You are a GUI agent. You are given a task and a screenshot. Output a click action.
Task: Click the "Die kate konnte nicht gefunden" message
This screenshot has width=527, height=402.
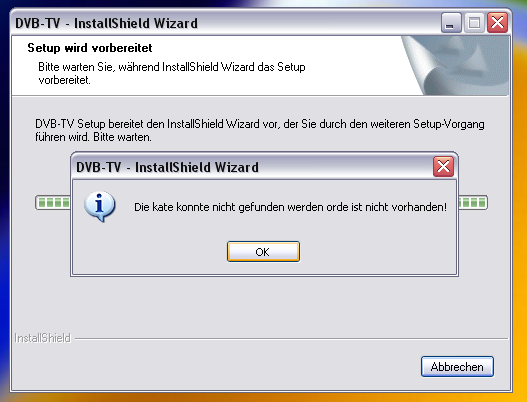290,207
